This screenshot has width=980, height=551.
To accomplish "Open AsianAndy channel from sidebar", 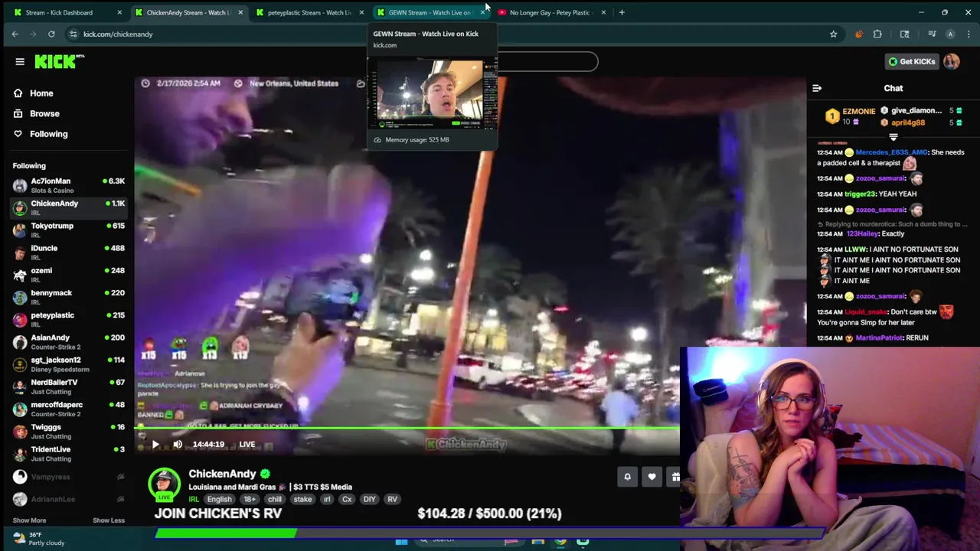I will point(68,341).
